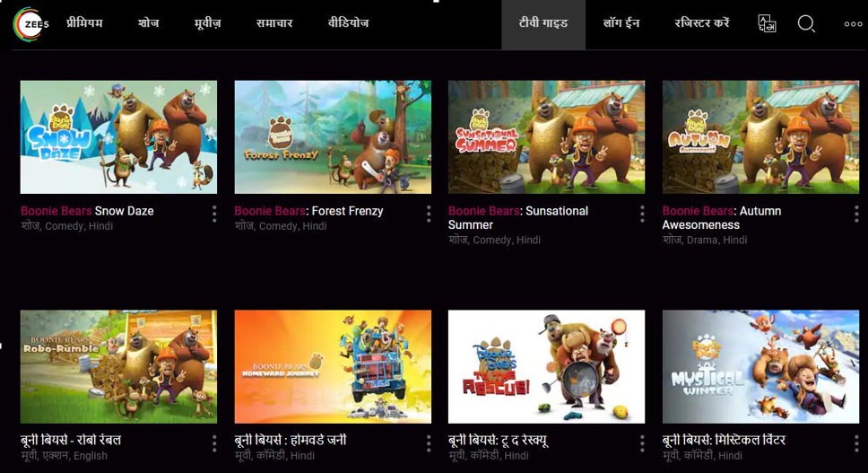Open options dots for मिस्टिकल विंटर movie
This screenshot has height=473, width=868.
coord(856,443)
